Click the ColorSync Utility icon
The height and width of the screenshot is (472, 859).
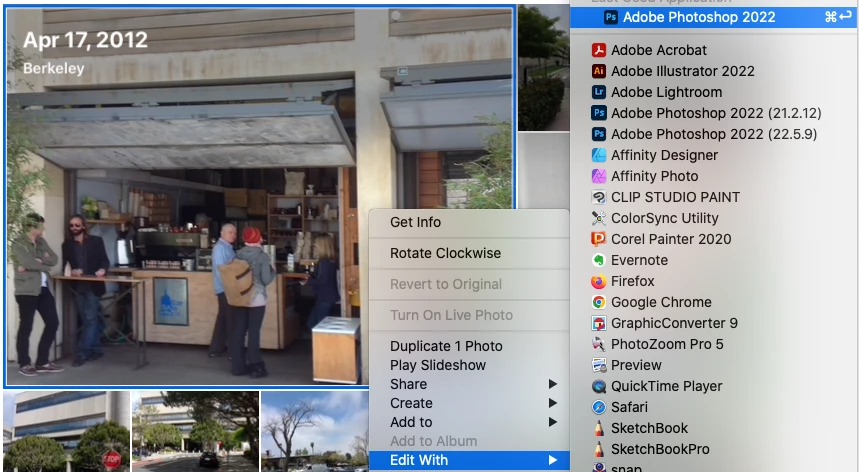pyautogui.click(x=598, y=218)
